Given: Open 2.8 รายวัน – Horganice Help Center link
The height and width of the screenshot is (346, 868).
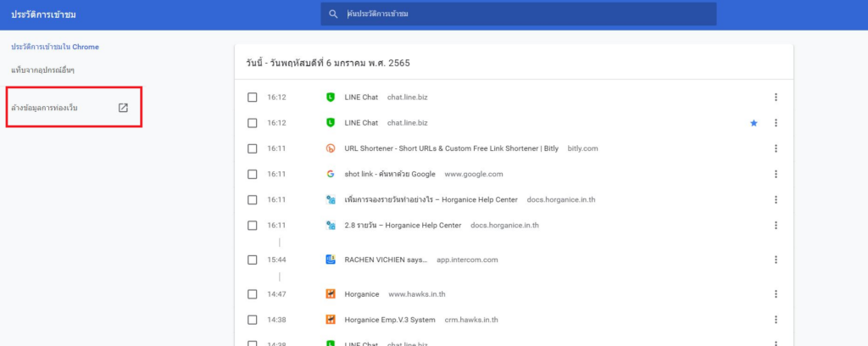Looking at the screenshot, I should pos(403,226).
